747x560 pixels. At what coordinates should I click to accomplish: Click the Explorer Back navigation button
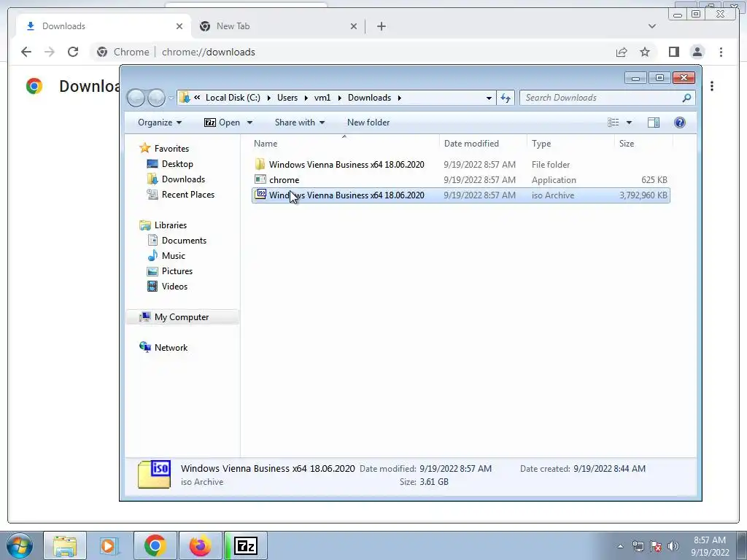coord(136,98)
